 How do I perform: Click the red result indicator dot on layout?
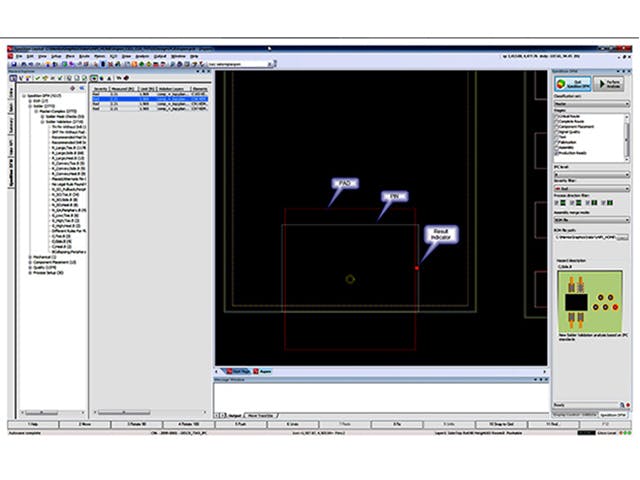(x=417, y=268)
